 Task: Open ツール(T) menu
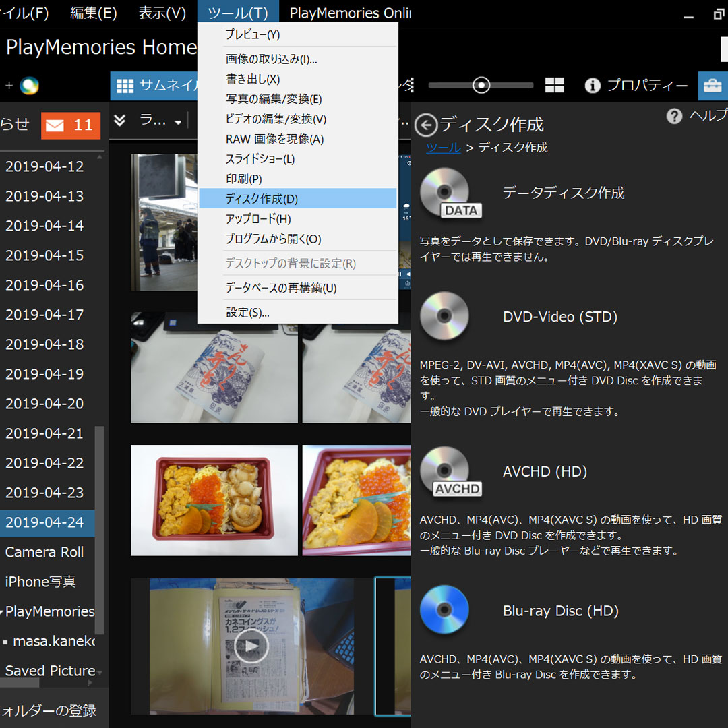238,13
